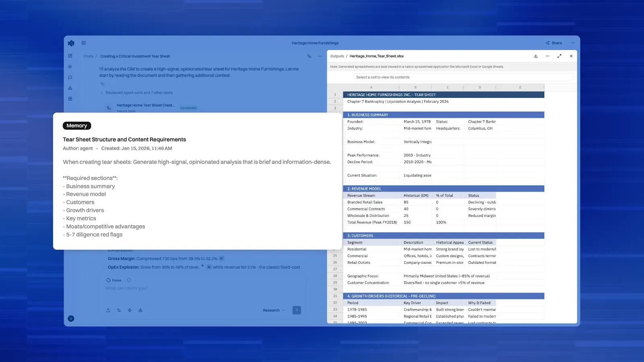Click the Customer Concentration: cell
Image resolution: width=644 pixels, height=362 pixels.
coord(371,283)
